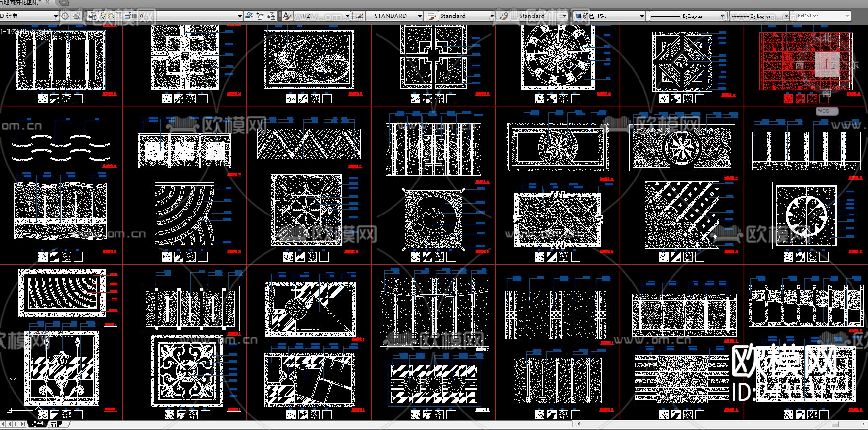Close the floor pattern drawing file tab
The height and width of the screenshot is (430, 868).
pos(47,2)
